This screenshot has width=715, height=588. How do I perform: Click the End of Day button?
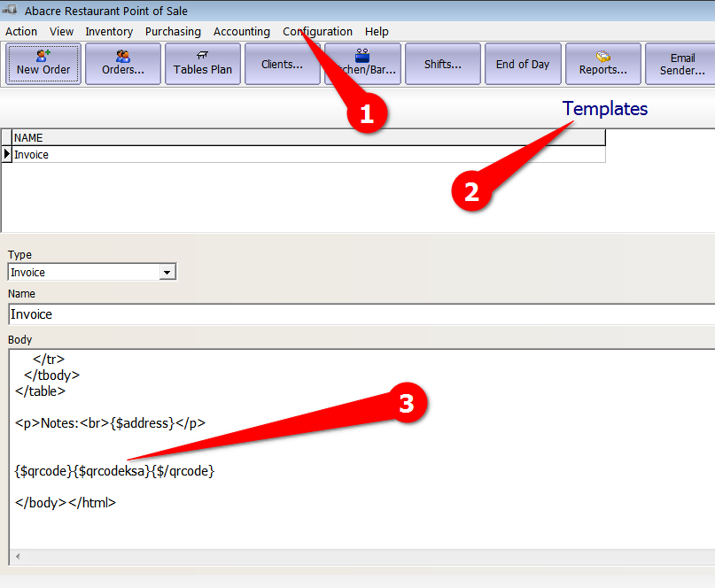523,64
